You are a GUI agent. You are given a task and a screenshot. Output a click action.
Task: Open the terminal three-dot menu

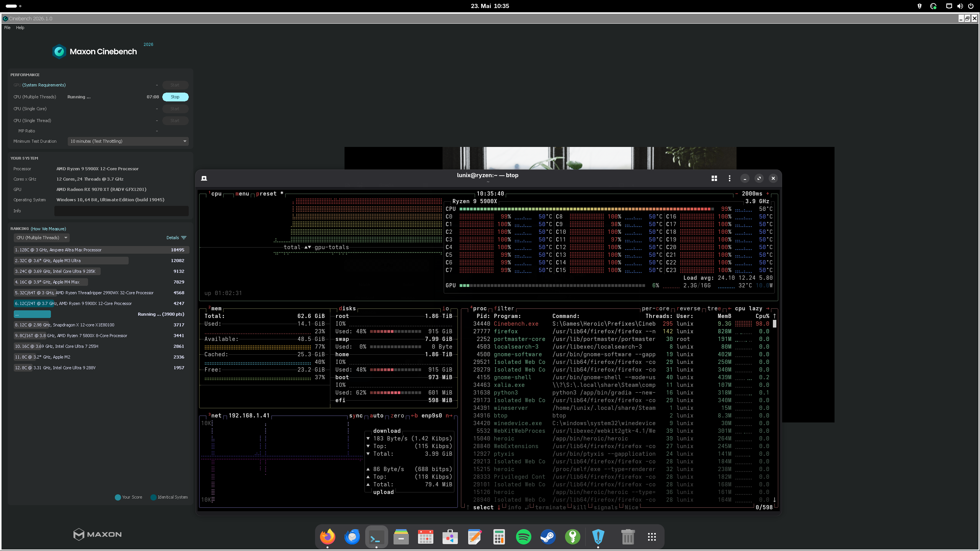730,178
